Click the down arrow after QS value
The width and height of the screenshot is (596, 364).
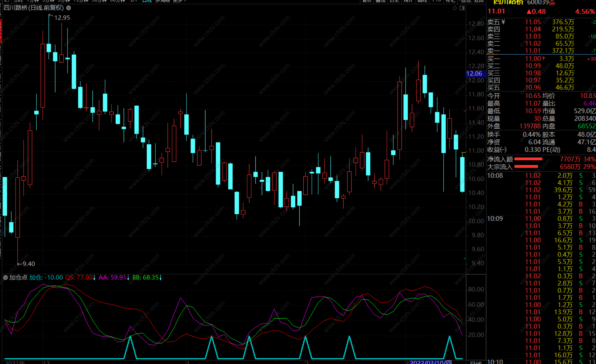94,278
